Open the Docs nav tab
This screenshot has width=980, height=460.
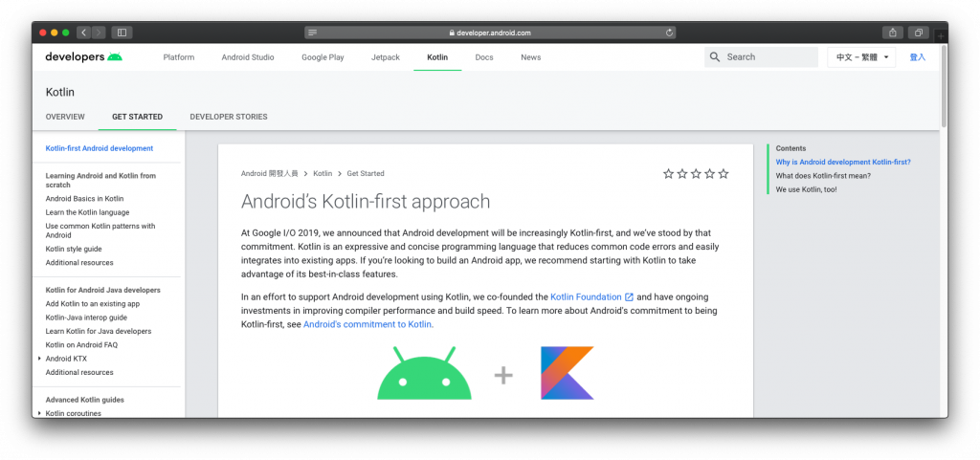(484, 56)
